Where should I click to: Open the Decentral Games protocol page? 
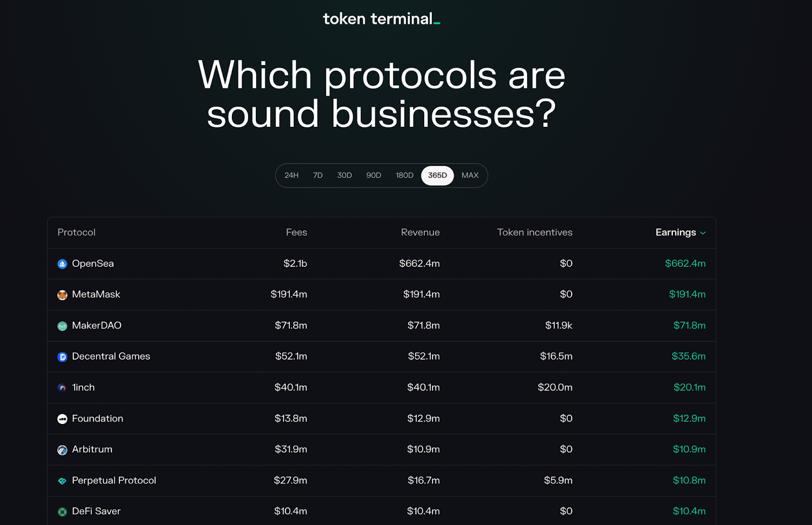point(111,357)
